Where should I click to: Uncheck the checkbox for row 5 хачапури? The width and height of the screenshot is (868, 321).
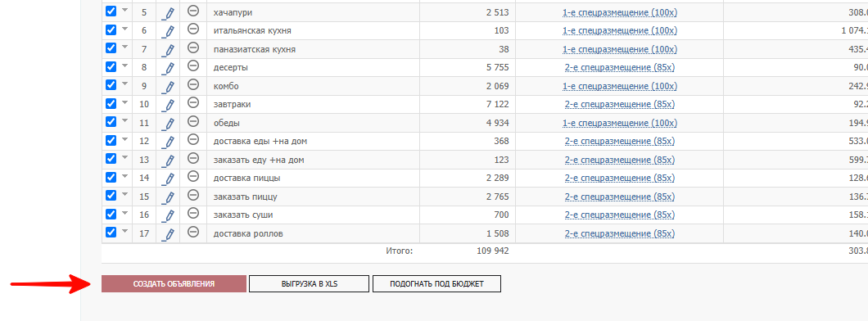tap(111, 11)
